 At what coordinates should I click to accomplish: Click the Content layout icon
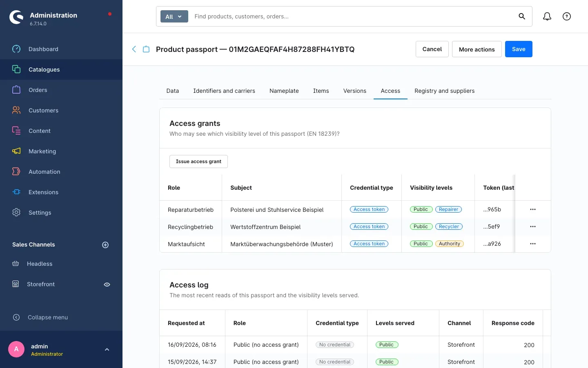click(x=16, y=131)
